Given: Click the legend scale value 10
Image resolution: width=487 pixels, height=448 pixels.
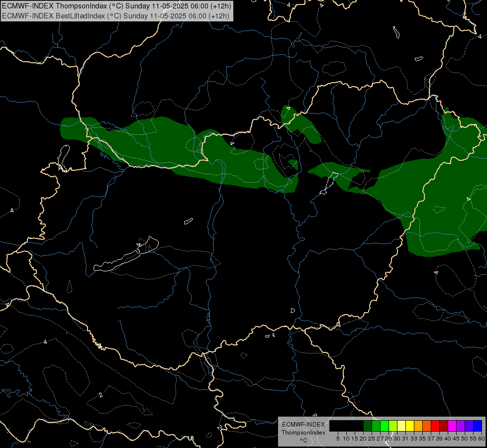Looking at the screenshot, I should (346, 439).
